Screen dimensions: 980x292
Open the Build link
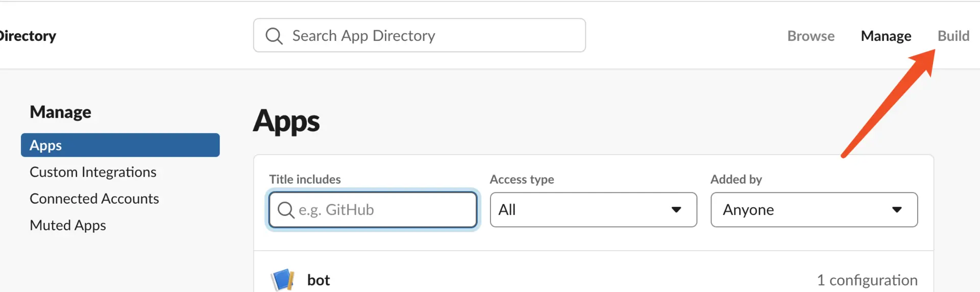coord(953,36)
